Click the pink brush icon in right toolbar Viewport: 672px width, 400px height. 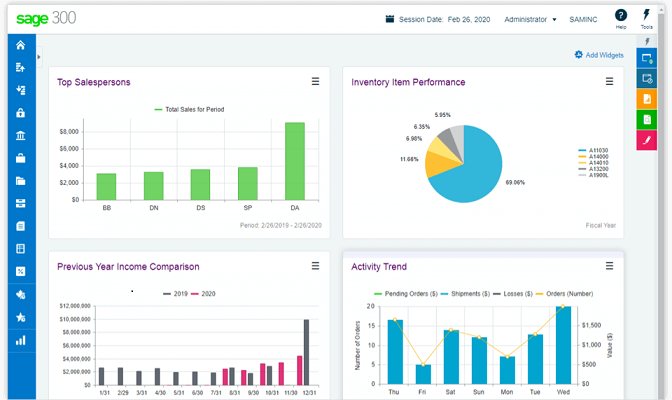click(647, 140)
